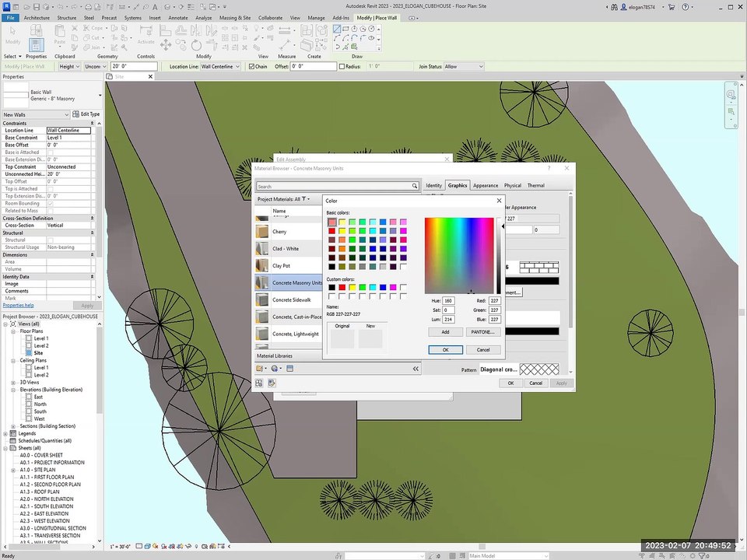Expand the 3D Views tree node
Screen dimensions: 747x560
tap(13, 383)
